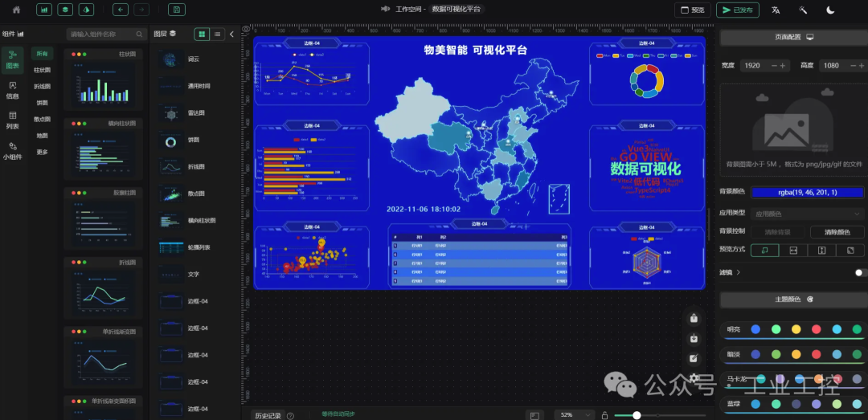Screen dimensions: 868x420
Task: Select the 图表 charts category
Action: (13, 60)
